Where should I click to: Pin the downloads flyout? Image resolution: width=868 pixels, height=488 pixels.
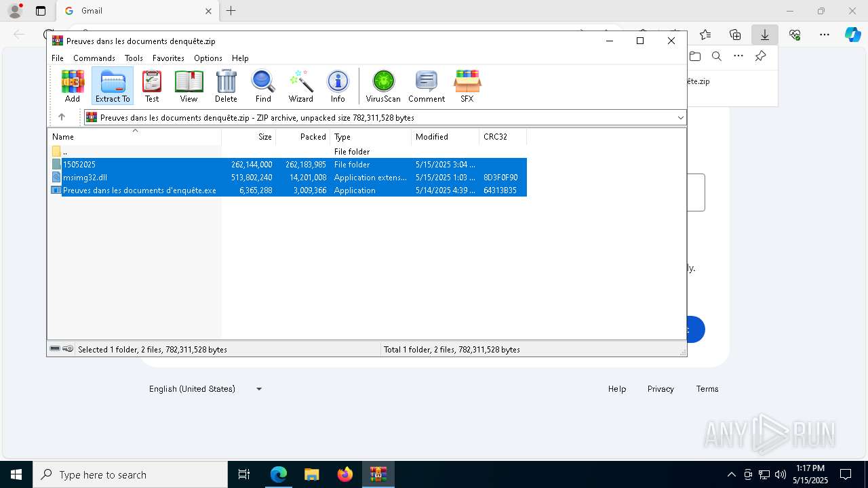pyautogui.click(x=761, y=56)
